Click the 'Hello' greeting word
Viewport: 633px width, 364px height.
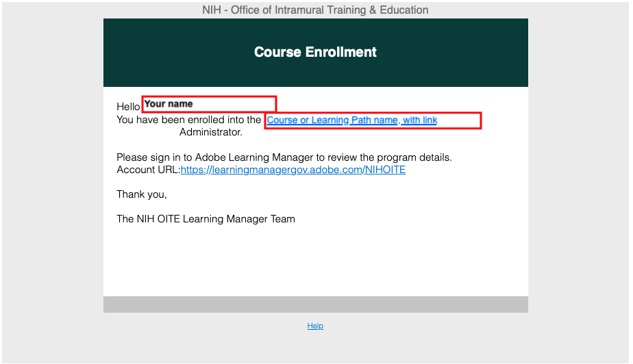128,107
